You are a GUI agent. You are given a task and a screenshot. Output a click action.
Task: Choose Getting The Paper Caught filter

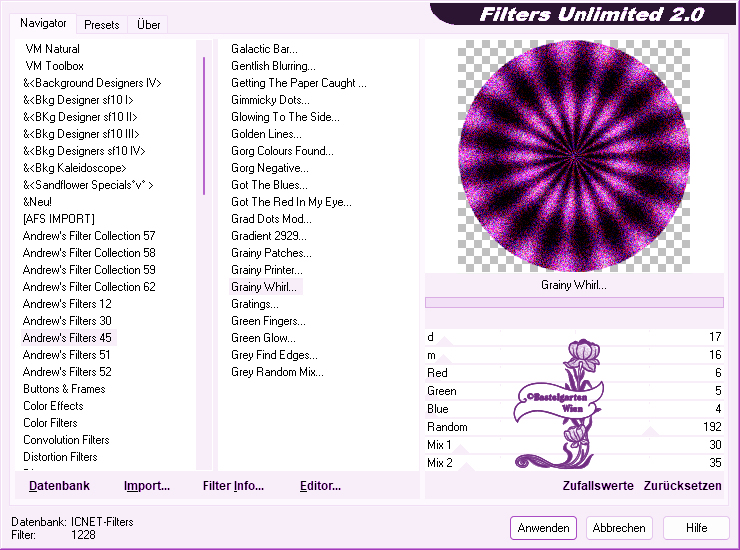coord(299,83)
